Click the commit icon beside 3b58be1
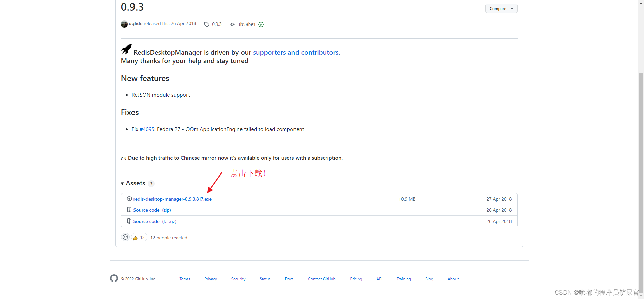This screenshot has height=299, width=644. tap(232, 24)
